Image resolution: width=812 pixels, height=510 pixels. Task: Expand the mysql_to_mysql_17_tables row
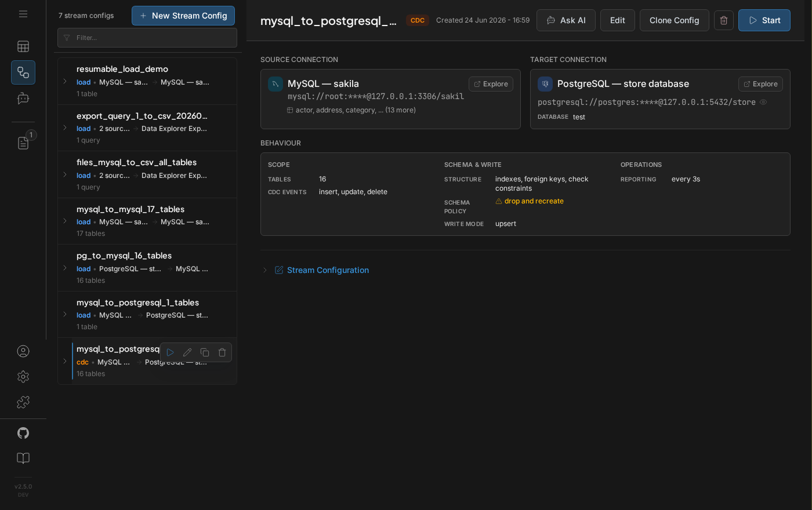(65, 221)
